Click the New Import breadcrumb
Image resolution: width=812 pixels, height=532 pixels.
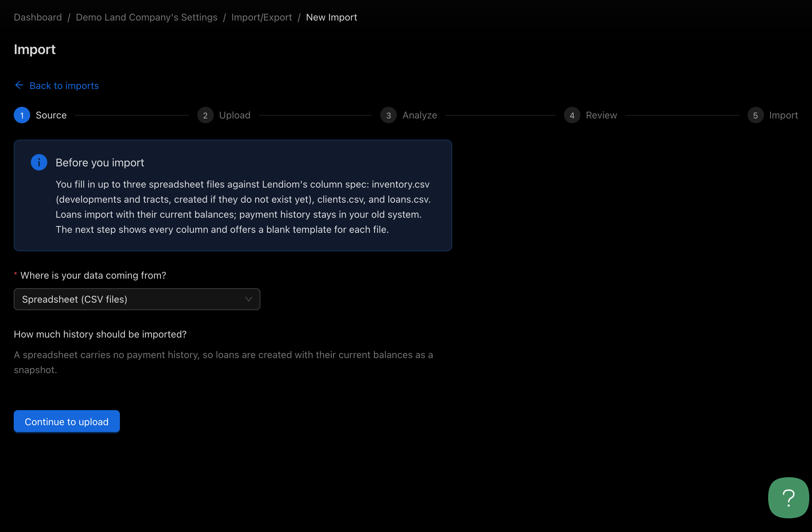coord(332,17)
